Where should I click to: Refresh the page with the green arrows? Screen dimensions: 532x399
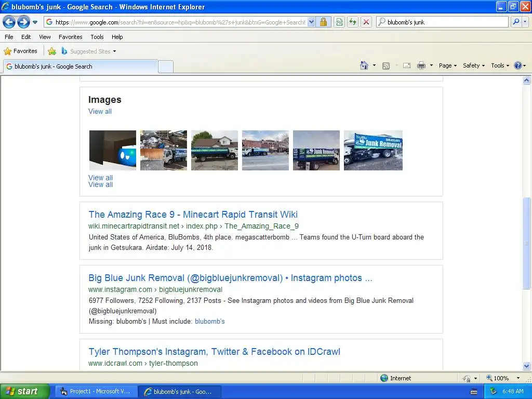click(x=353, y=22)
